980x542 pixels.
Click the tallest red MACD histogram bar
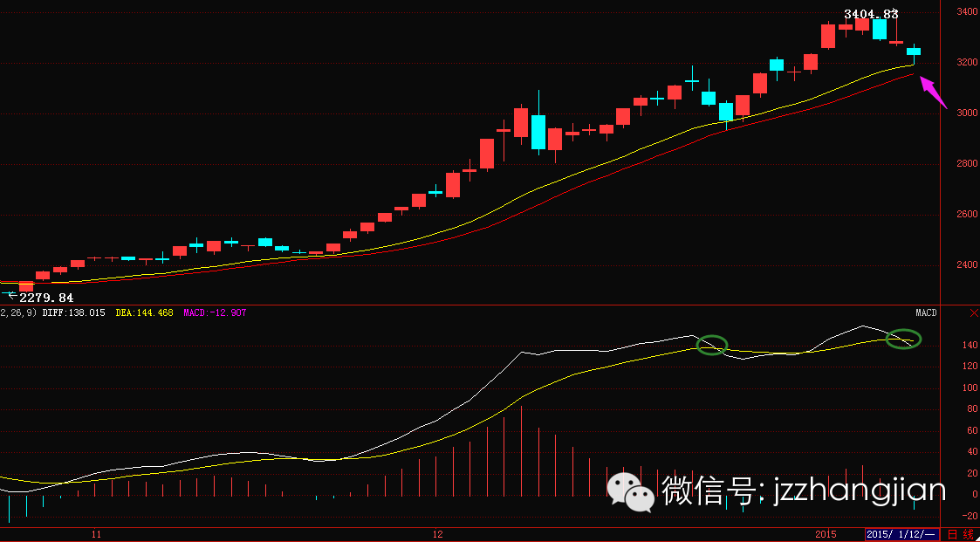point(521,451)
